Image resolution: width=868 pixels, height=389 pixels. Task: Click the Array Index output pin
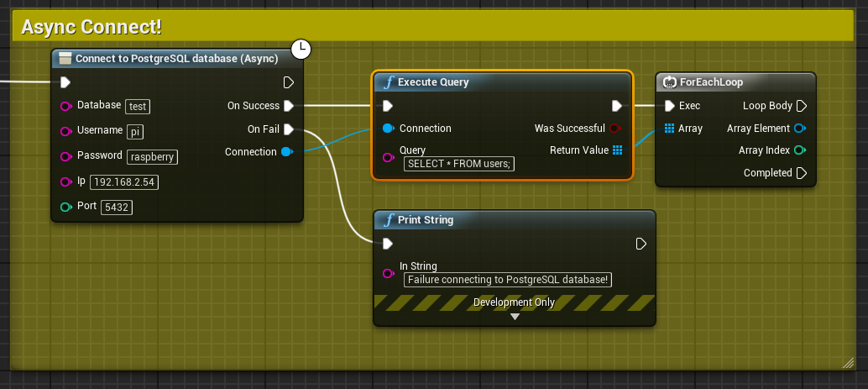801,150
